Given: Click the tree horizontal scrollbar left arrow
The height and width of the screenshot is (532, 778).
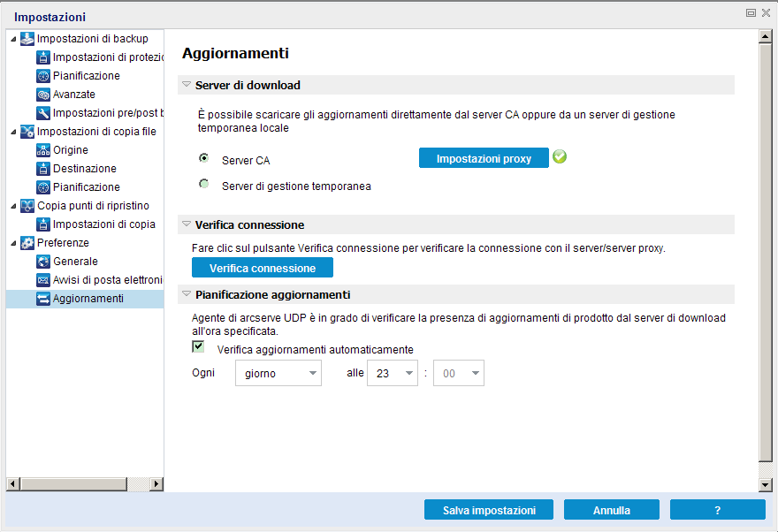Looking at the screenshot, I should (13, 484).
